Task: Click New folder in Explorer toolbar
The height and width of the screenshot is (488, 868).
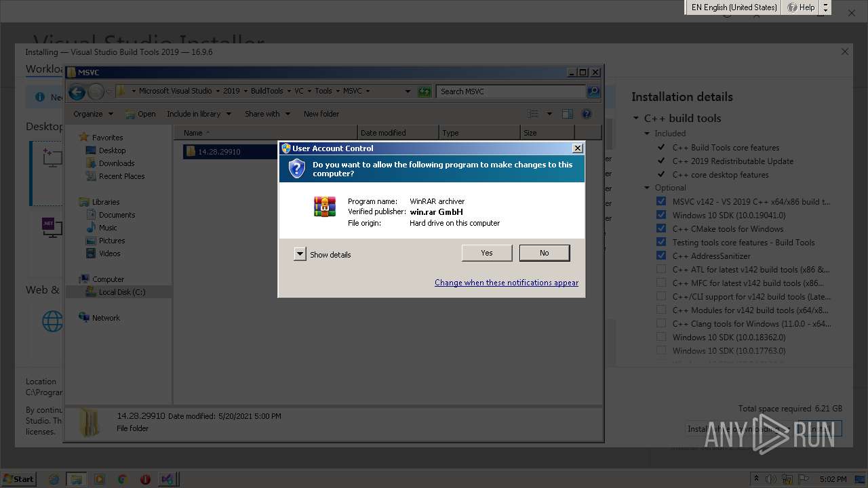Action: click(x=321, y=114)
